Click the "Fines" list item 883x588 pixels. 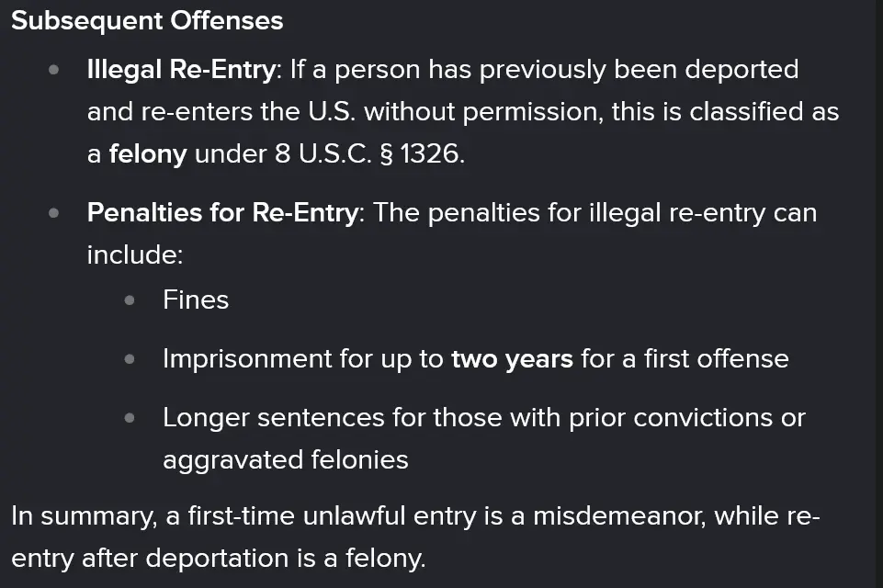pos(196,300)
